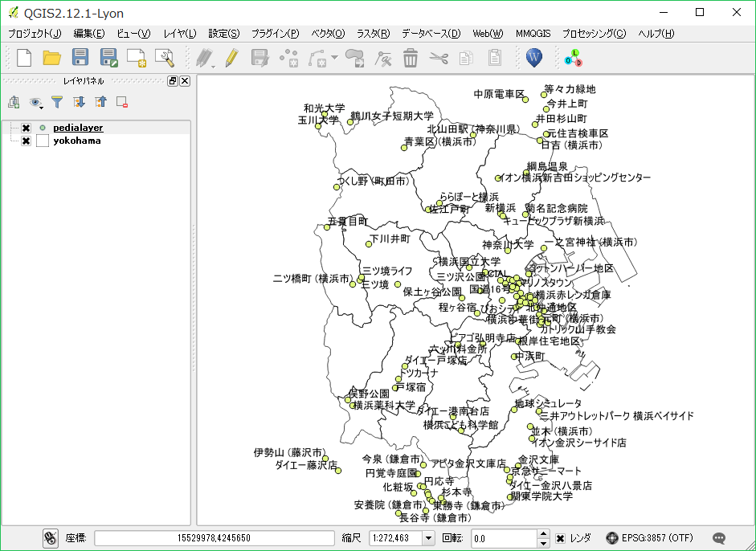Toggle the render (レンダ) checkbox
Viewport: 756px width, 551px height.
coord(560,538)
